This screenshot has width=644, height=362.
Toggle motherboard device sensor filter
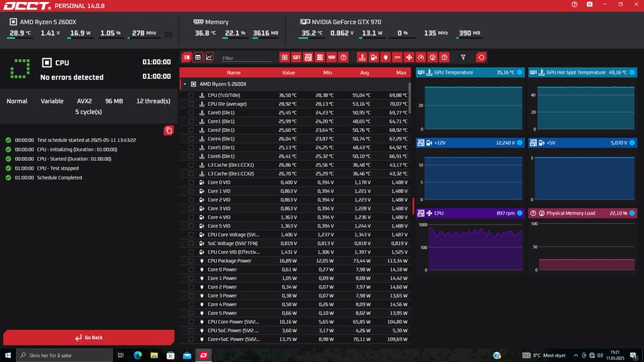pos(308,58)
